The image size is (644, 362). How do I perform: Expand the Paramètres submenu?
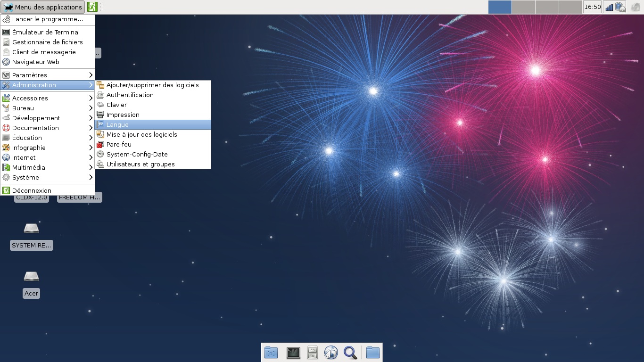pyautogui.click(x=48, y=75)
